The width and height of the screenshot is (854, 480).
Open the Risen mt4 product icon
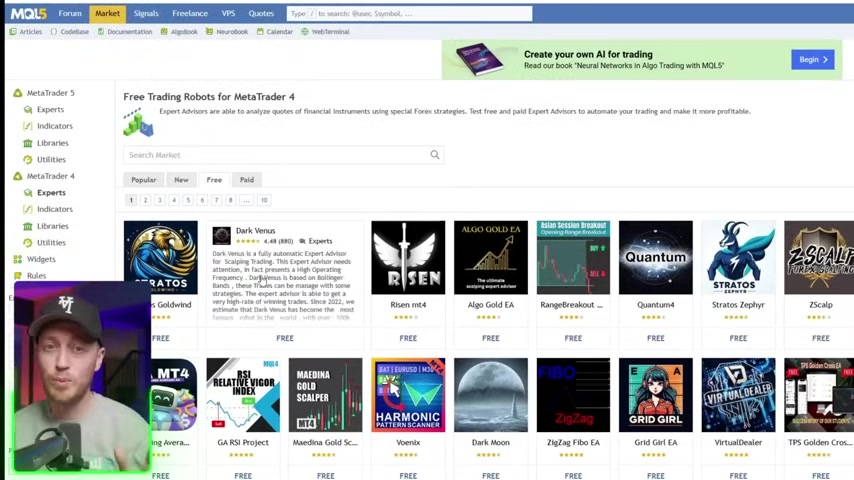click(408, 258)
